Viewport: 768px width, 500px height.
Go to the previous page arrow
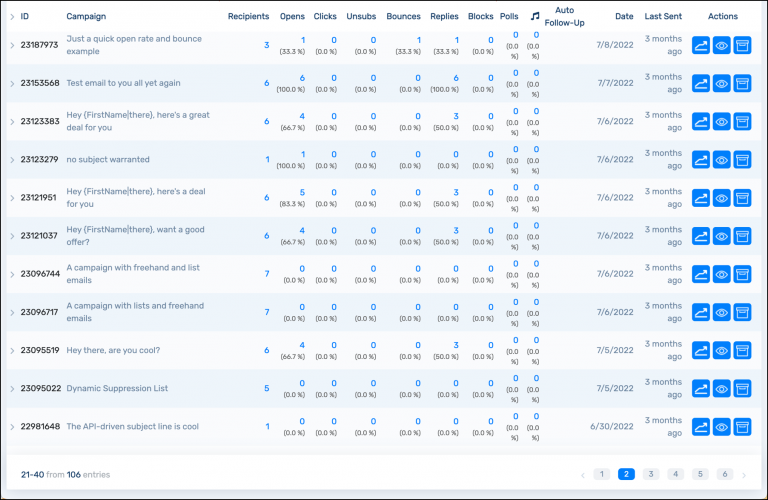coord(583,474)
